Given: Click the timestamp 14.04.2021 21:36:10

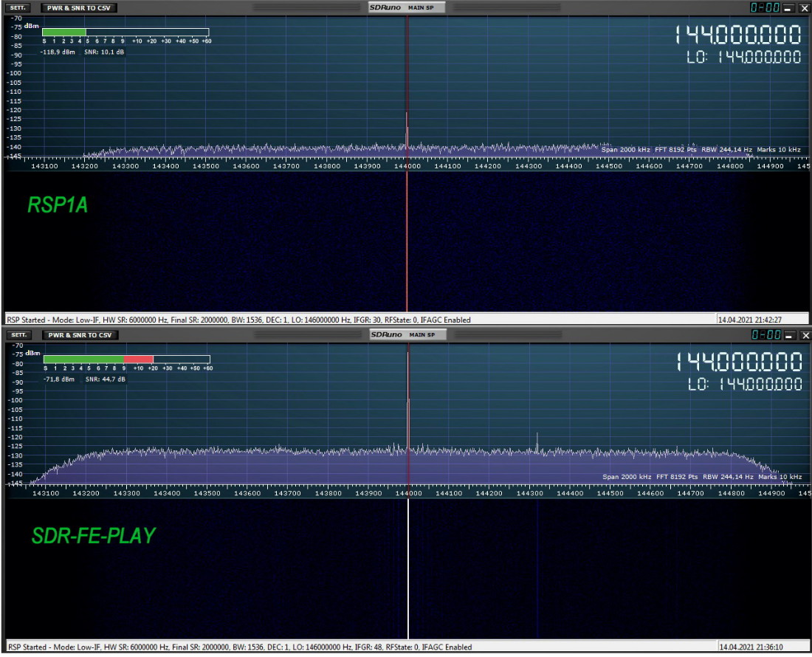Looking at the screenshot, I should coord(751,647).
